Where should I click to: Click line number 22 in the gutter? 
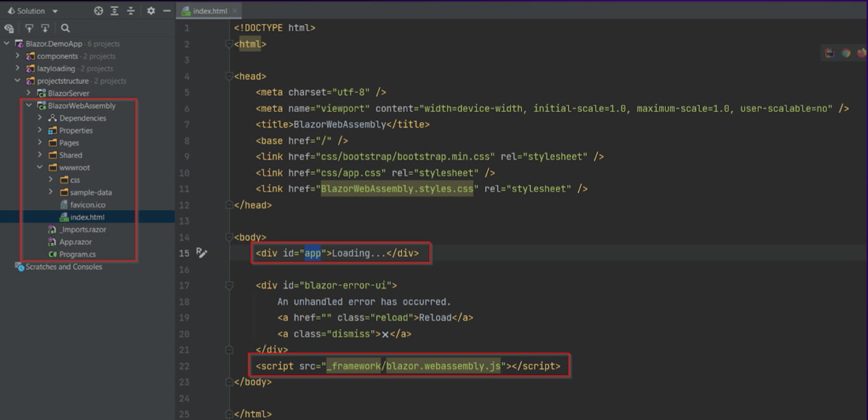[185, 367]
